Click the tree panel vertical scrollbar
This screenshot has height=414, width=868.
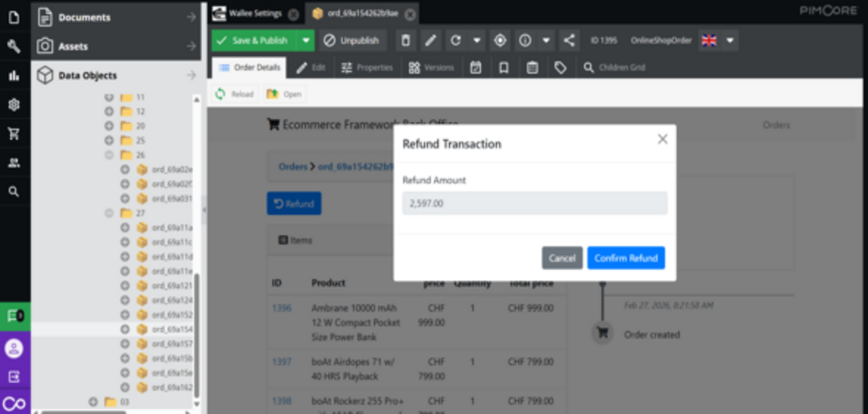click(x=196, y=334)
